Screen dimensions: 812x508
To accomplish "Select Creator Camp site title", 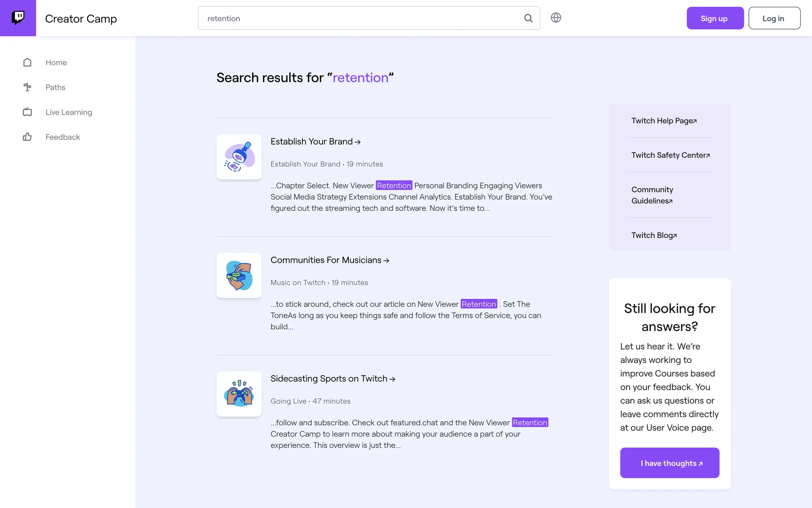I will point(81,19).
